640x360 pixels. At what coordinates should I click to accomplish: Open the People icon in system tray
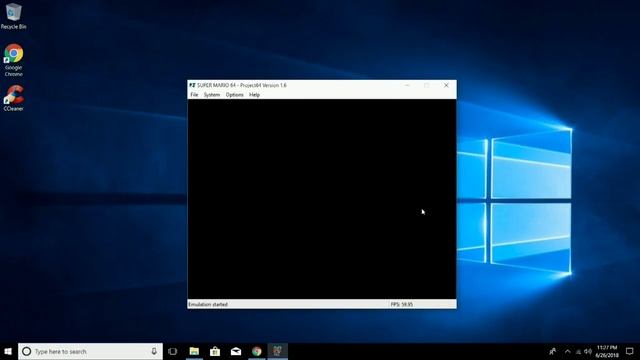[x=553, y=351]
